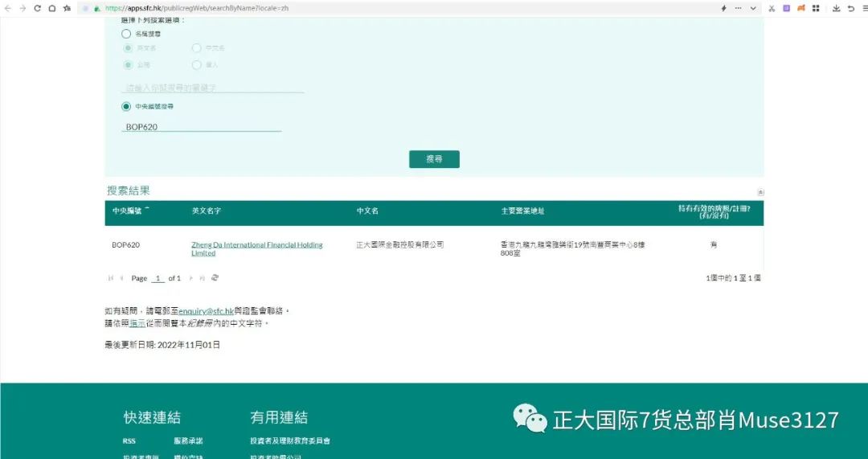Image resolution: width=868 pixels, height=459 pixels.
Task: Open the downloads icon in toolbar
Action: click(x=837, y=8)
